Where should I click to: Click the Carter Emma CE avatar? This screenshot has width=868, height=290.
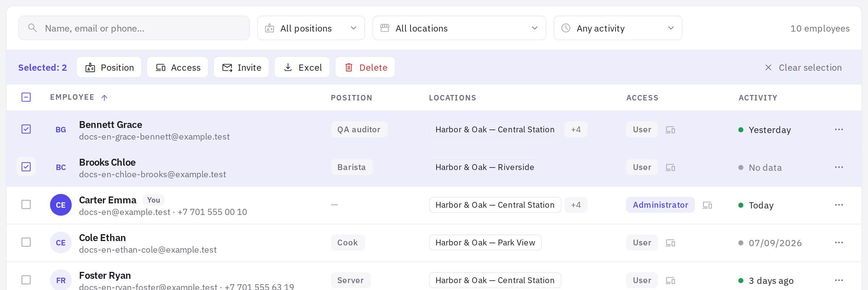pyautogui.click(x=61, y=205)
